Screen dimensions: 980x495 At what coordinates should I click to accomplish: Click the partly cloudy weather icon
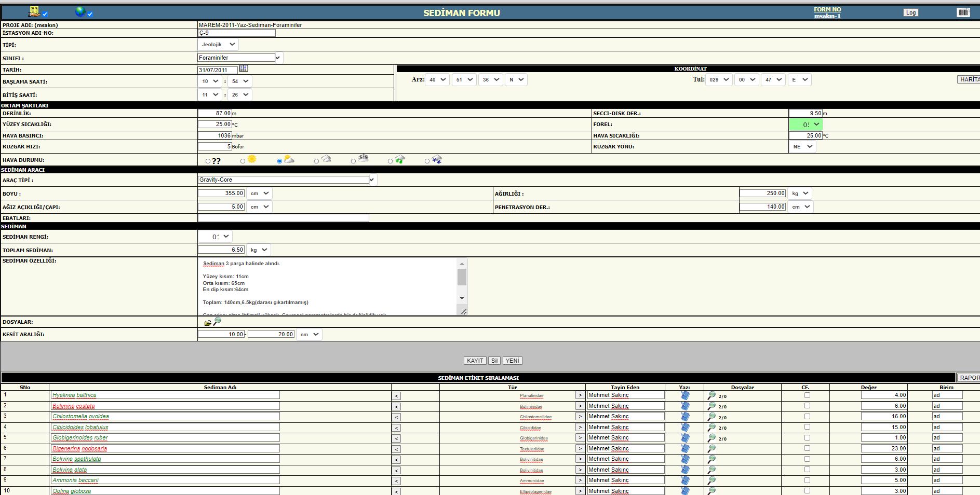pyautogui.click(x=289, y=159)
